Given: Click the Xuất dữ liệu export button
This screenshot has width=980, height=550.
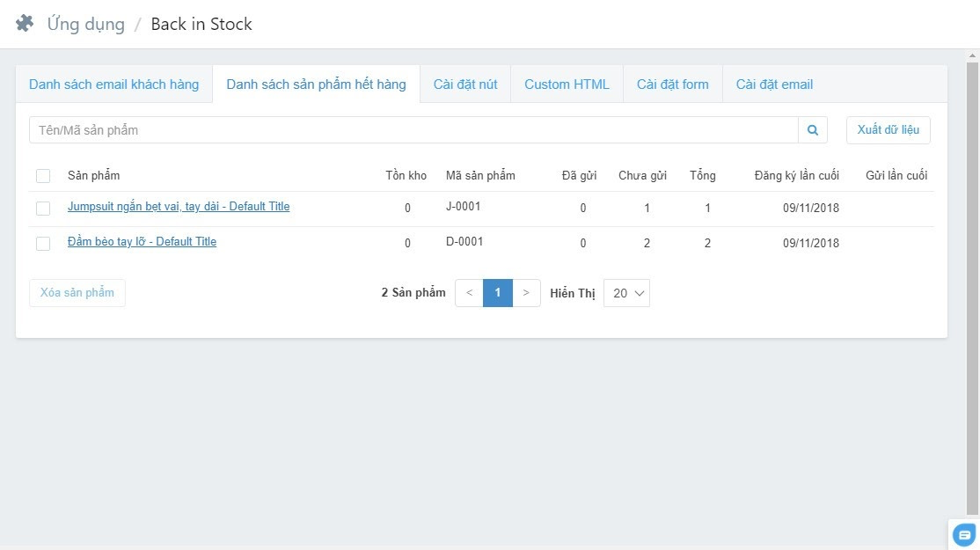Looking at the screenshot, I should pos(888,130).
